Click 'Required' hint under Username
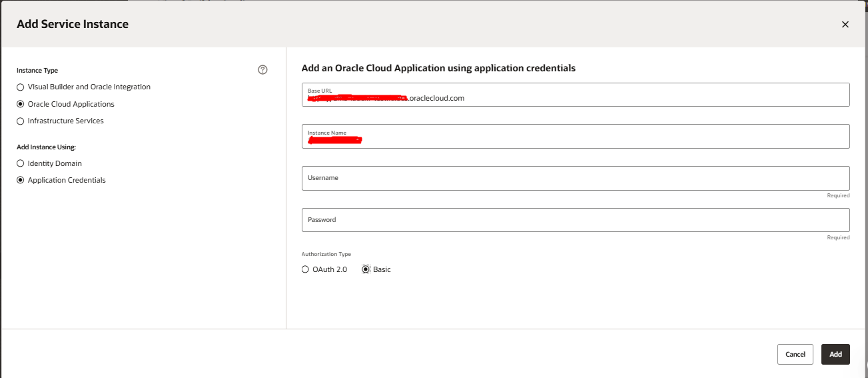The image size is (868, 378). coord(839,195)
